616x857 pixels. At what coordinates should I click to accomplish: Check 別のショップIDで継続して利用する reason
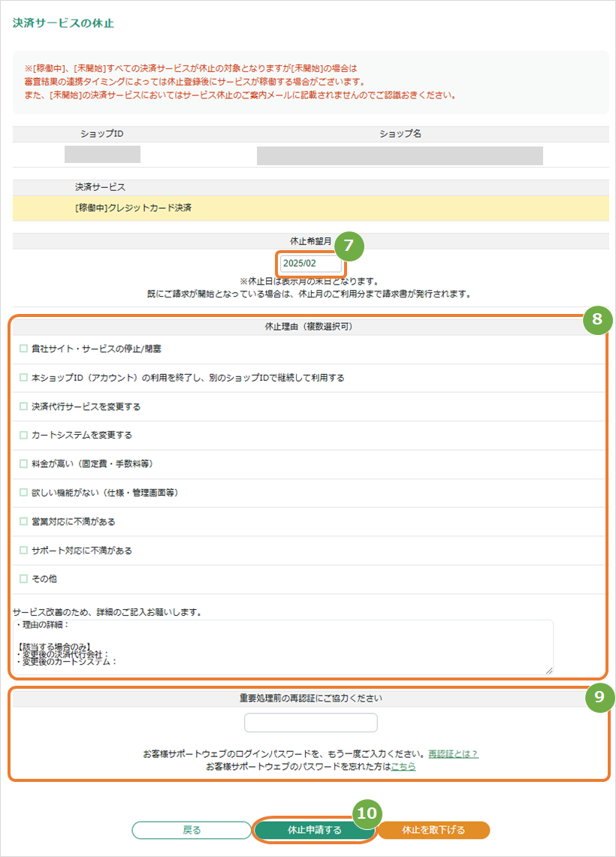point(23,377)
